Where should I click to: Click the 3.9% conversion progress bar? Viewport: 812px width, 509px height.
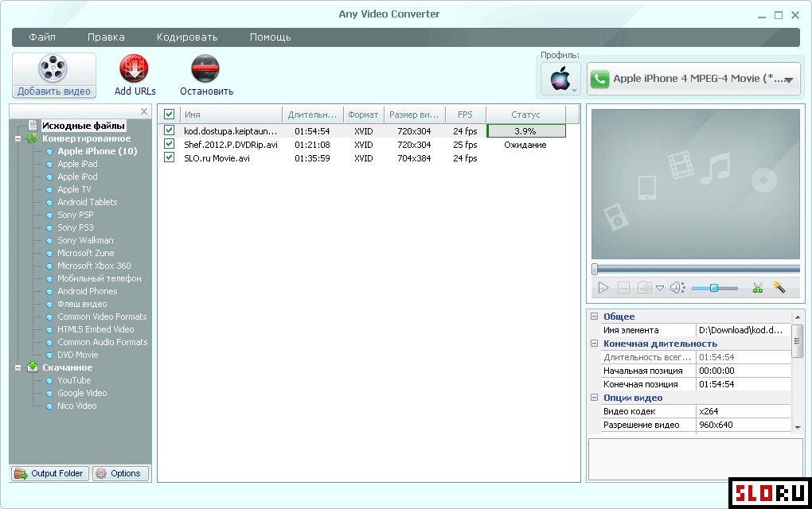[x=526, y=131]
